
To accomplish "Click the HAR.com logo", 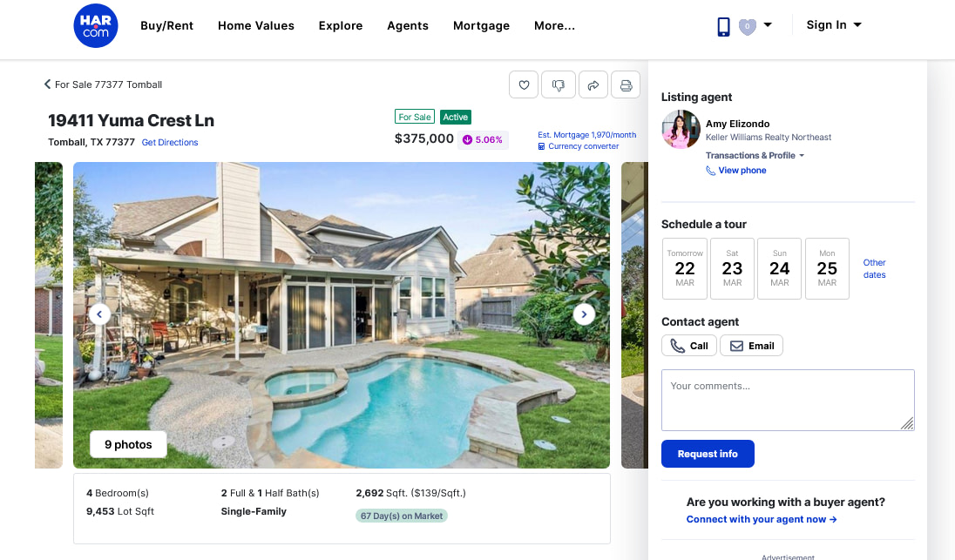I will 96,25.
